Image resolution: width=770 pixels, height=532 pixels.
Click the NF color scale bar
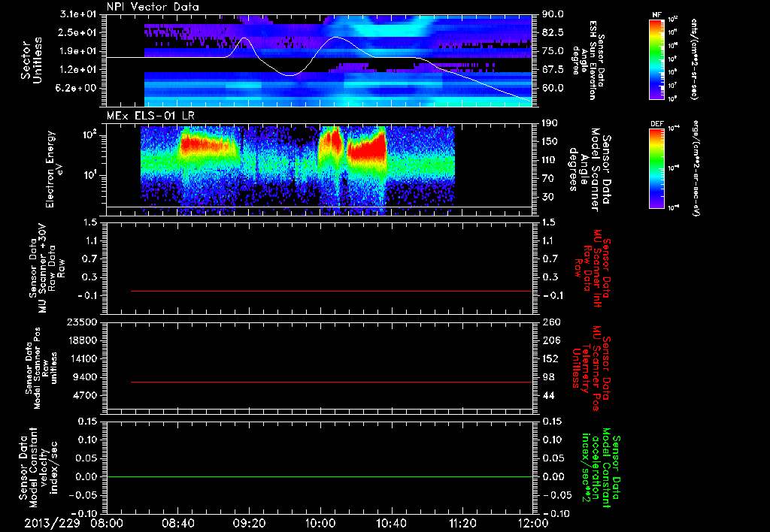(x=656, y=59)
